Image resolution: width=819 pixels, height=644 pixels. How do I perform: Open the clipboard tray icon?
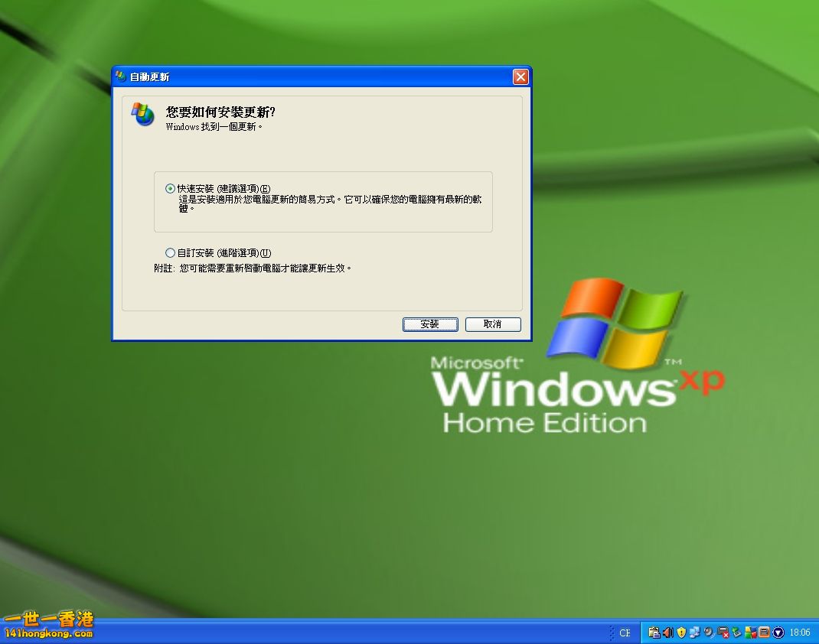pyautogui.click(x=654, y=633)
